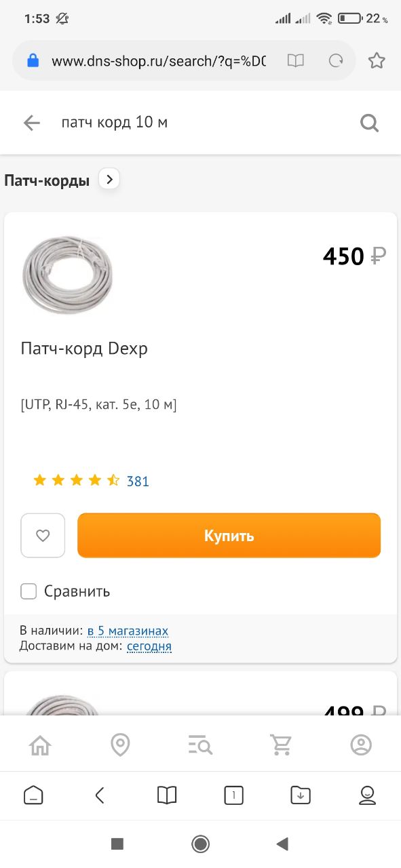Tap the Dexp patch cord thumbnail
The image size is (401, 868).
coord(67,275)
